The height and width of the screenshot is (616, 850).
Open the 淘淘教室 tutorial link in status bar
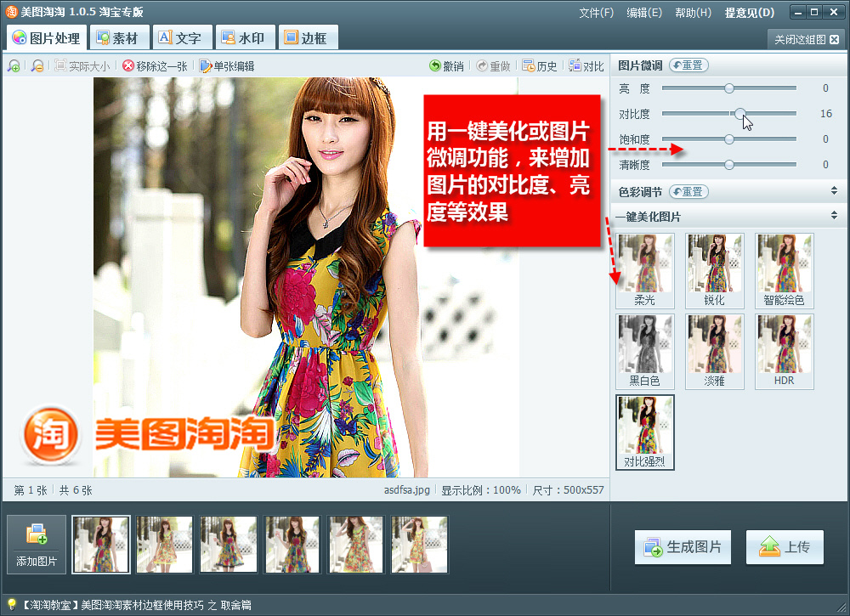135,605
